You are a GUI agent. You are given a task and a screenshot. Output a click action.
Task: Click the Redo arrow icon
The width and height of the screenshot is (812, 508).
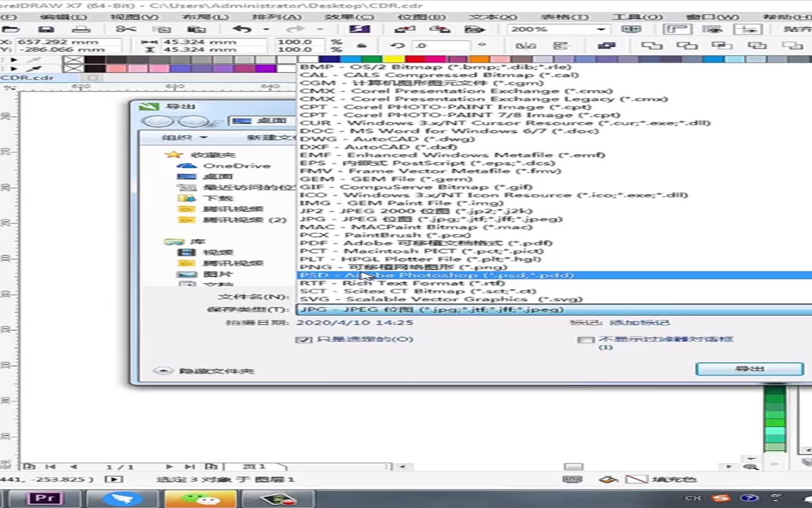(x=295, y=29)
